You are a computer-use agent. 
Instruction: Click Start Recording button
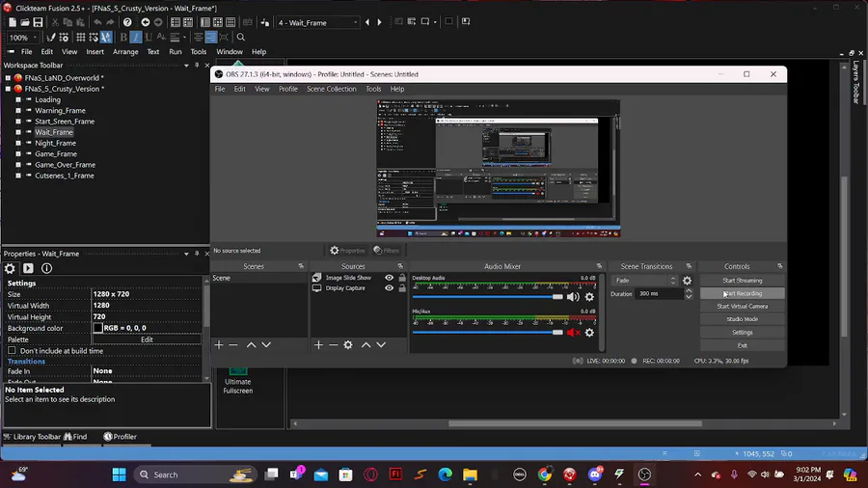[742, 294]
